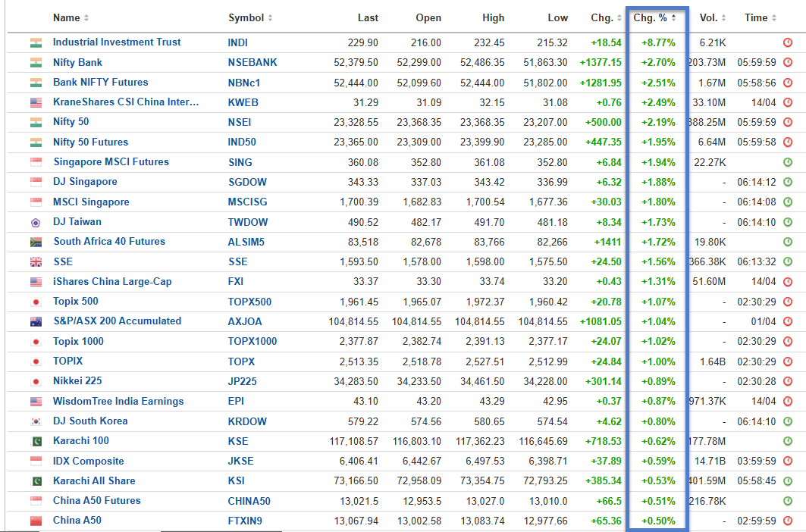Image resolution: width=806 pixels, height=532 pixels.
Task: Open Topix 1000 link
Action: click(78, 341)
